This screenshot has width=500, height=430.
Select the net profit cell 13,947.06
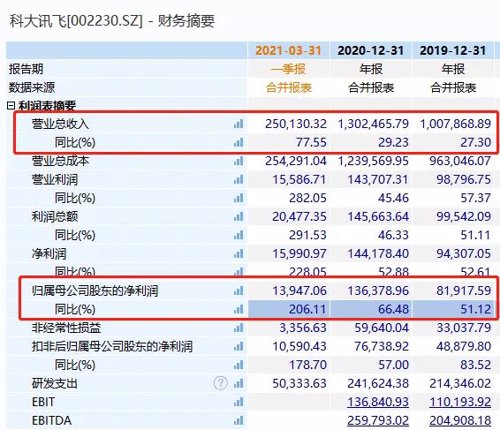pyautogui.click(x=299, y=291)
